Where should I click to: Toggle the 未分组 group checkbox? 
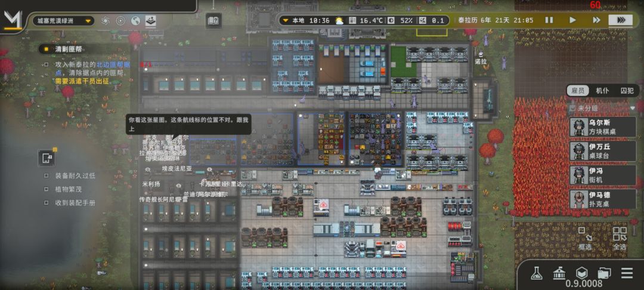[x=572, y=108]
